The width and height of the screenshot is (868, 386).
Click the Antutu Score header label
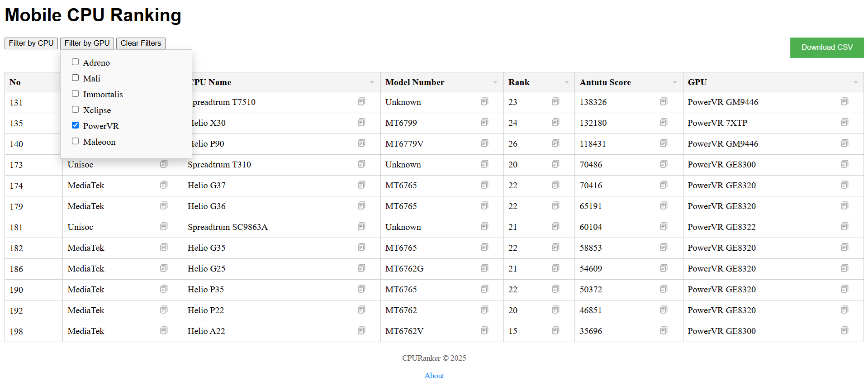(x=605, y=82)
